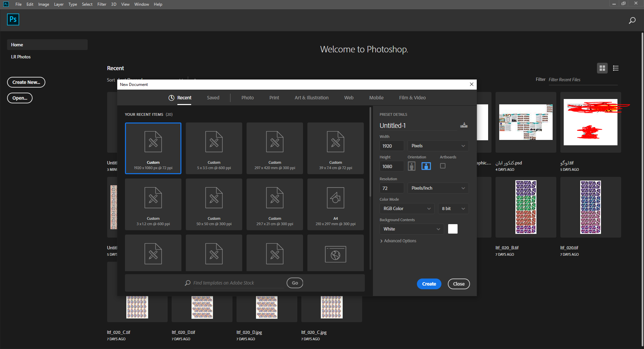Expand Advanced Options
This screenshot has height=349, width=644.
398,241
